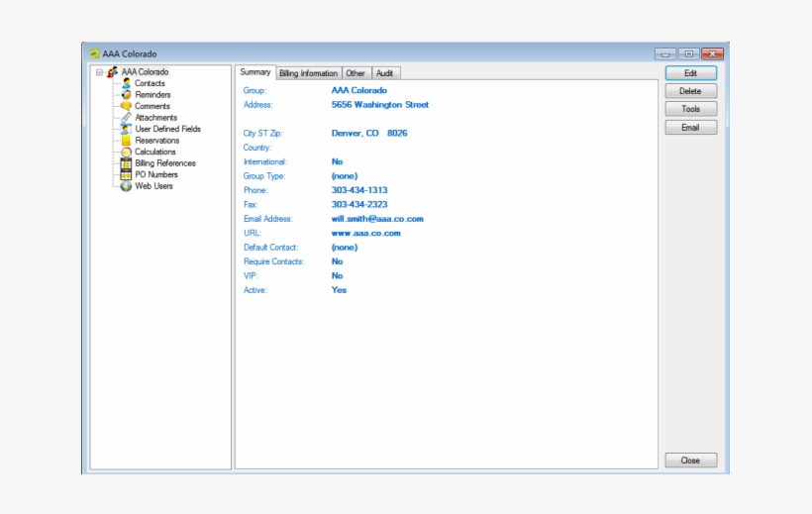The image size is (812, 514).
Task: Click email will.smith@aaa.co.com
Action: pos(377,219)
